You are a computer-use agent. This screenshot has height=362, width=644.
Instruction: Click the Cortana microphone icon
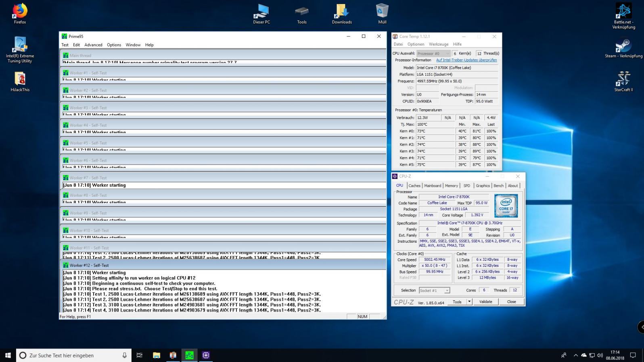[124, 355]
